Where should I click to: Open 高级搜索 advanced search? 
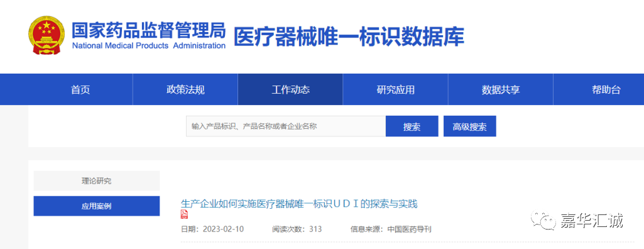point(469,126)
